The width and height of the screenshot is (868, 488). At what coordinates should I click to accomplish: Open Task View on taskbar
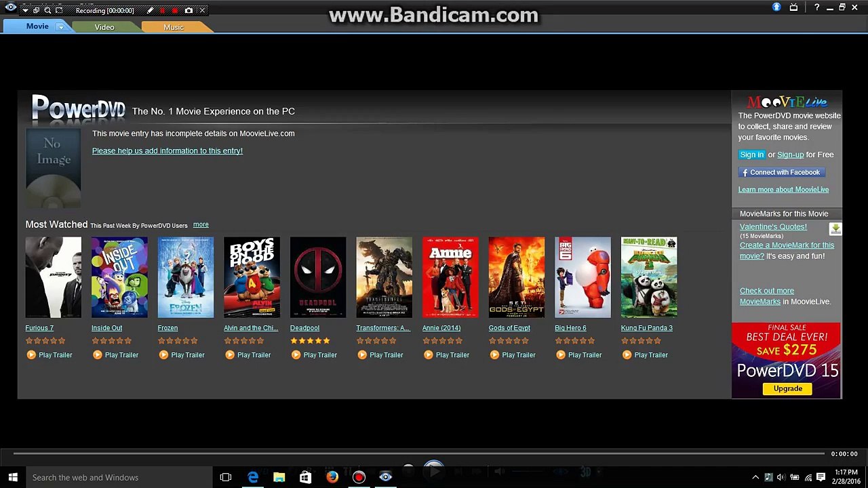[226, 477]
